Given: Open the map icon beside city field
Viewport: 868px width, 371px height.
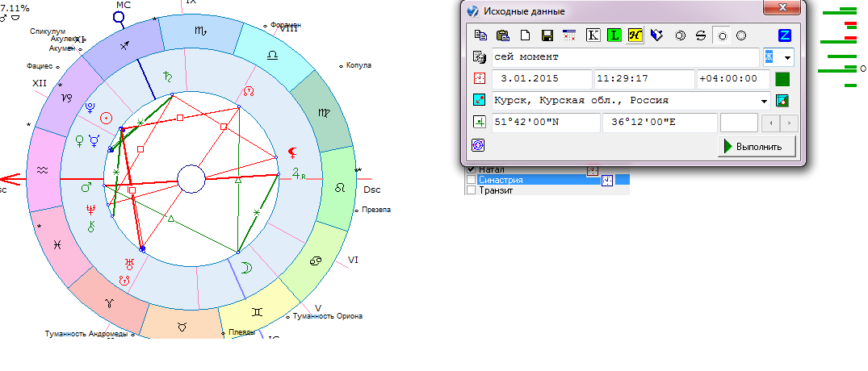Looking at the screenshot, I should click(782, 101).
